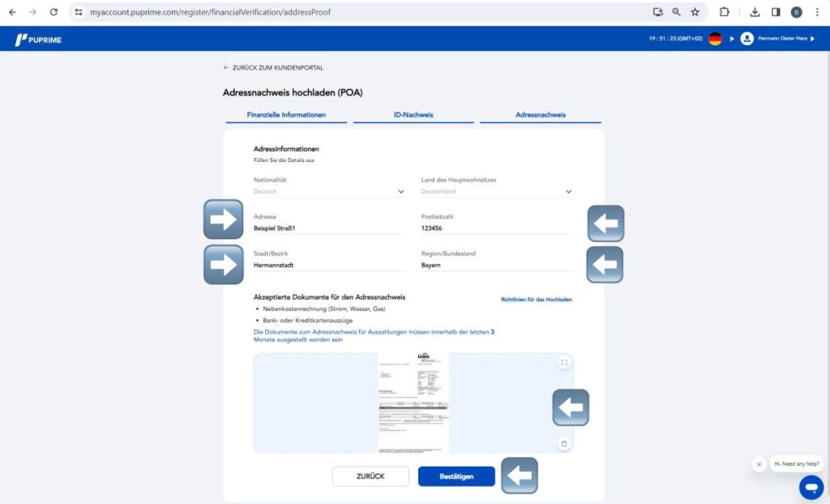This screenshot has height=504, width=830.
Task: Delete uploaded document via trash icon
Action: [564, 443]
